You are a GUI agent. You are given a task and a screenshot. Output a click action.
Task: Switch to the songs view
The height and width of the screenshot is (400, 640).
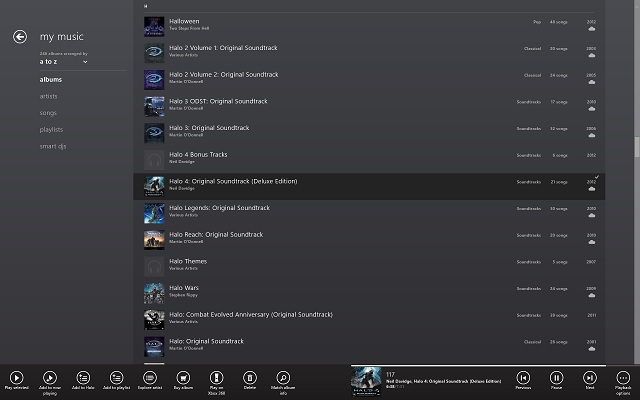pyautogui.click(x=48, y=113)
